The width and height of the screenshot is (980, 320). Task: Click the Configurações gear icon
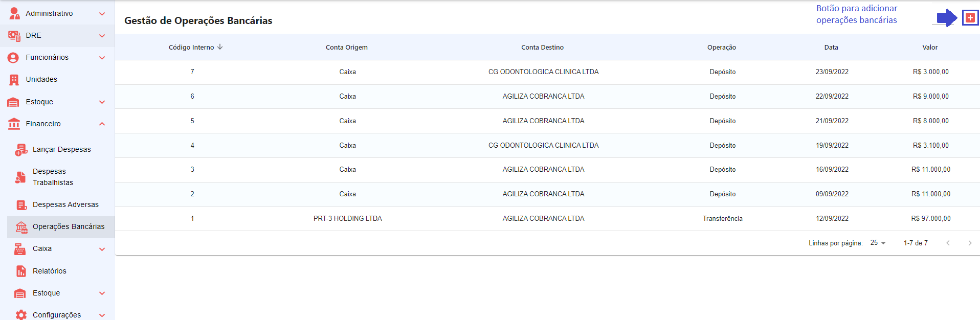point(21,315)
